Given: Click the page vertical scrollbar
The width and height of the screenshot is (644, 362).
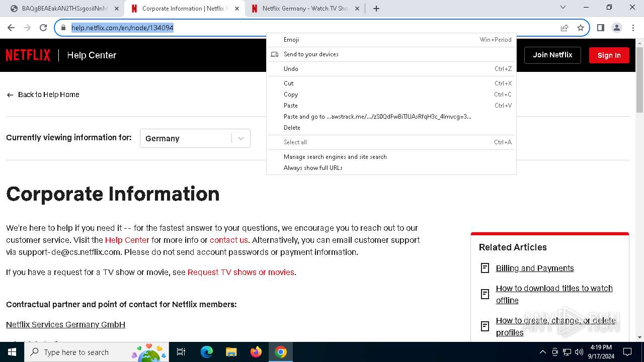Looking at the screenshot, I should (640, 80).
